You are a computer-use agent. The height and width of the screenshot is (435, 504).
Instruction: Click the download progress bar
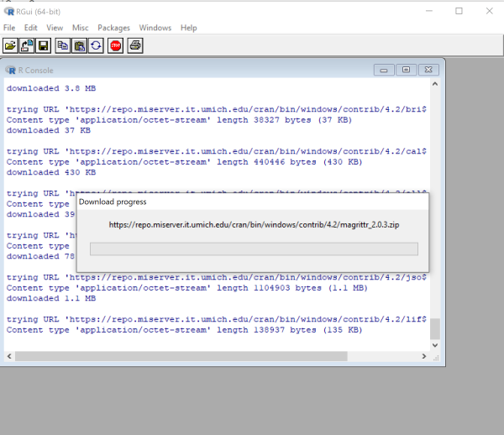[254, 249]
